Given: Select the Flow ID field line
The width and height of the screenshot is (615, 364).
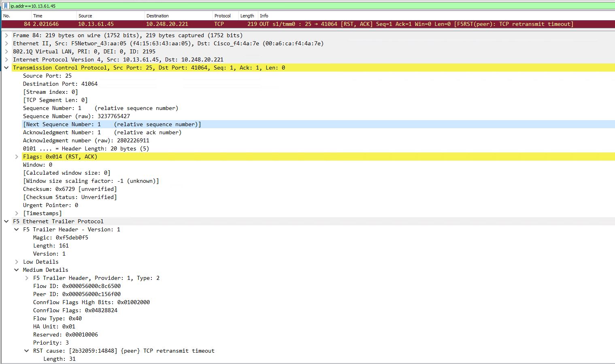Looking at the screenshot, I should click(x=77, y=286).
